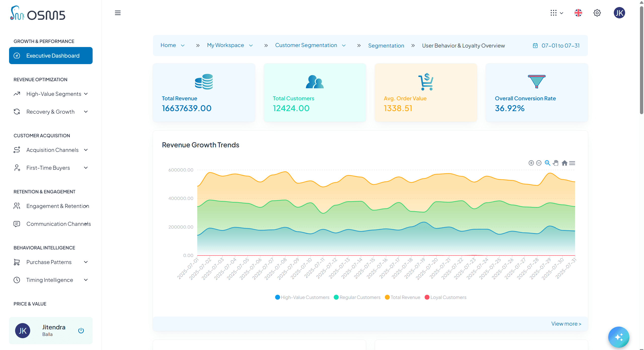
Task: Open the chart hamburger export menu
Action: click(x=572, y=163)
